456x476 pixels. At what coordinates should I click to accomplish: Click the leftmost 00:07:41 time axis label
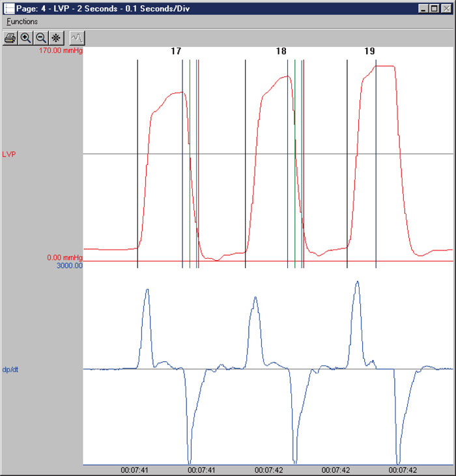(134, 470)
